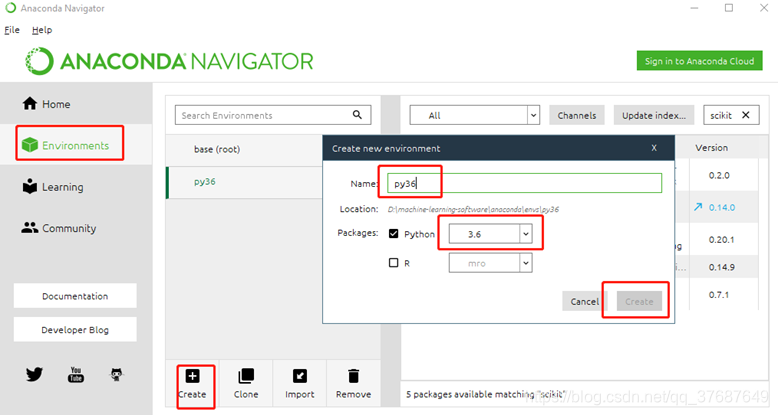Click the version 0.14.9 cell
The image size is (778, 415).
coord(721,267)
